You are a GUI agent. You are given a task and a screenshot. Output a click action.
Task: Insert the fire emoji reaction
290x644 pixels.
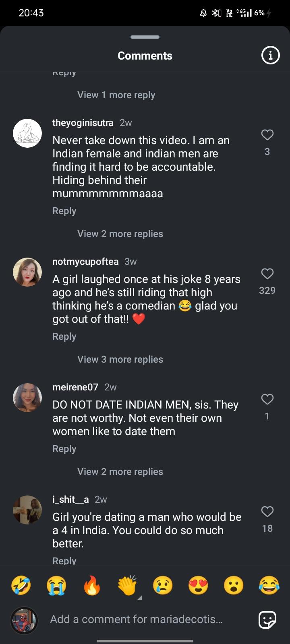coord(92,586)
